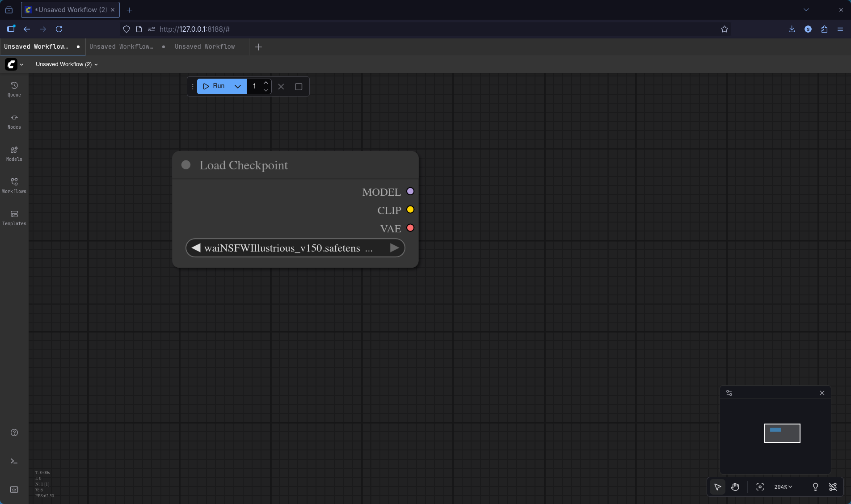Open the Models library sidebar
The image size is (851, 504).
pyautogui.click(x=14, y=153)
